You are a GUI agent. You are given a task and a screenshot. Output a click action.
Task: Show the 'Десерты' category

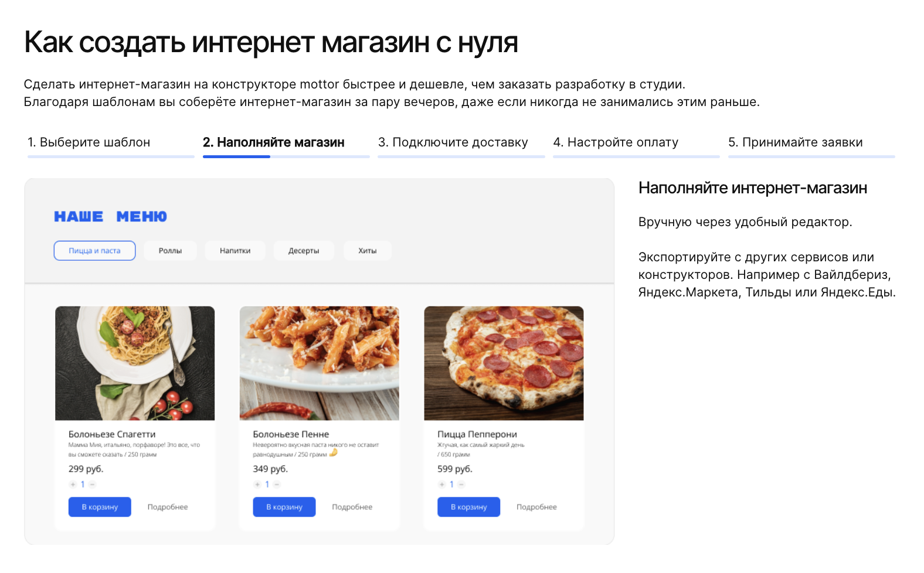pyautogui.click(x=304, y=251)
